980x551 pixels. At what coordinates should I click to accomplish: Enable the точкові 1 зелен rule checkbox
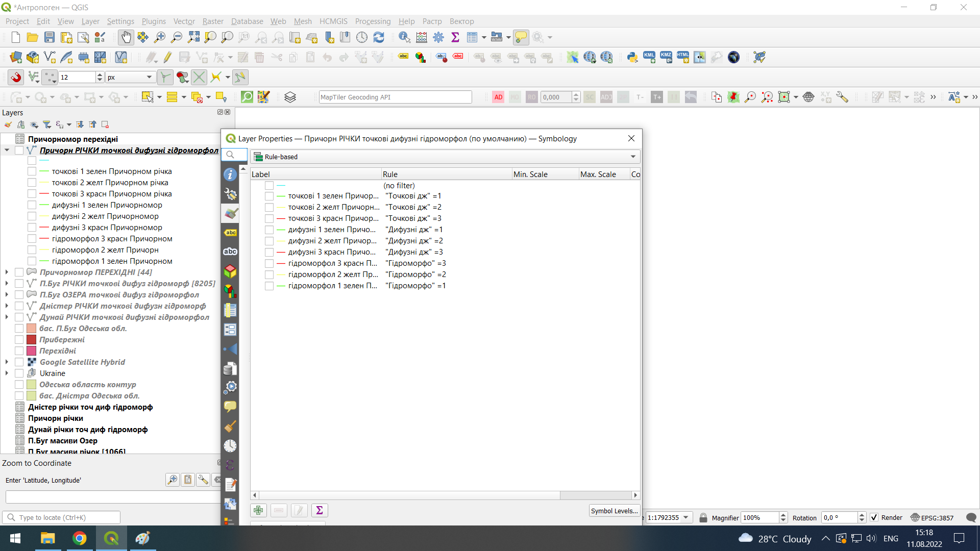(x=269, y=196)
